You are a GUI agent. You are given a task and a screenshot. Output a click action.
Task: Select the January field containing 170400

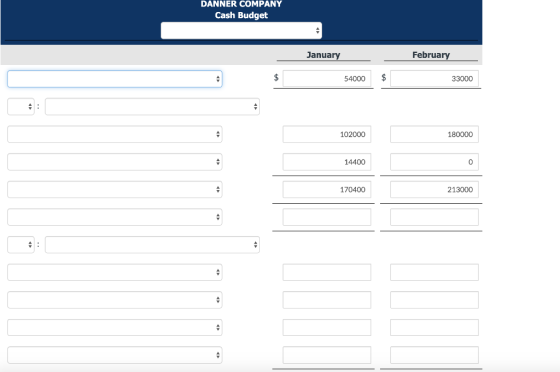[x=327, y=190]
